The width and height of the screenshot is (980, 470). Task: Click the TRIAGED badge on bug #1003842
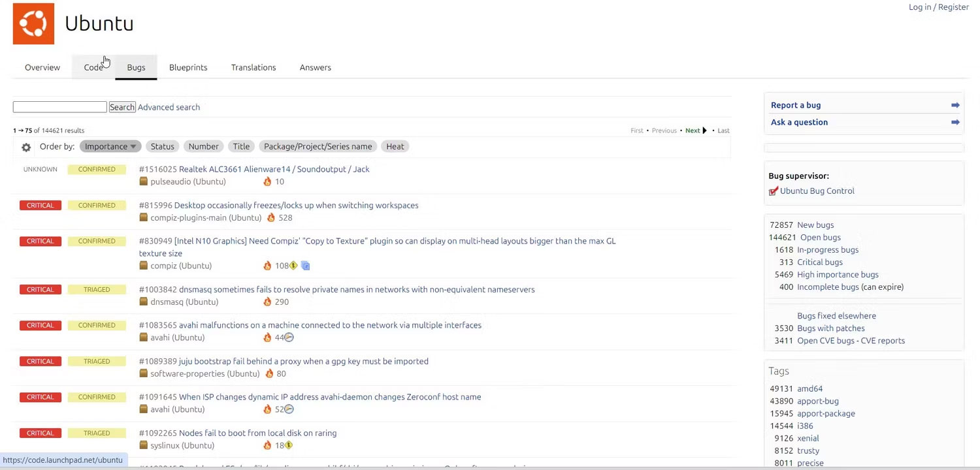tap(97, 289)
